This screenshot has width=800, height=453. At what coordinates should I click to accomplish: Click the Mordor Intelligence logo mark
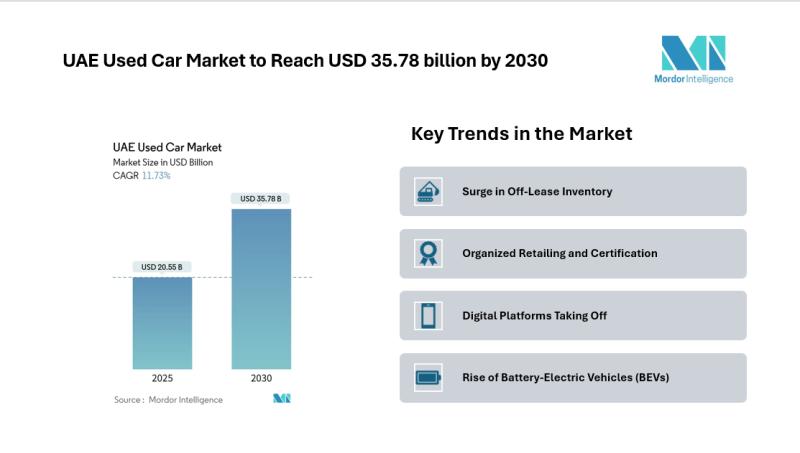pyautogui.click(x=693, y=53)
